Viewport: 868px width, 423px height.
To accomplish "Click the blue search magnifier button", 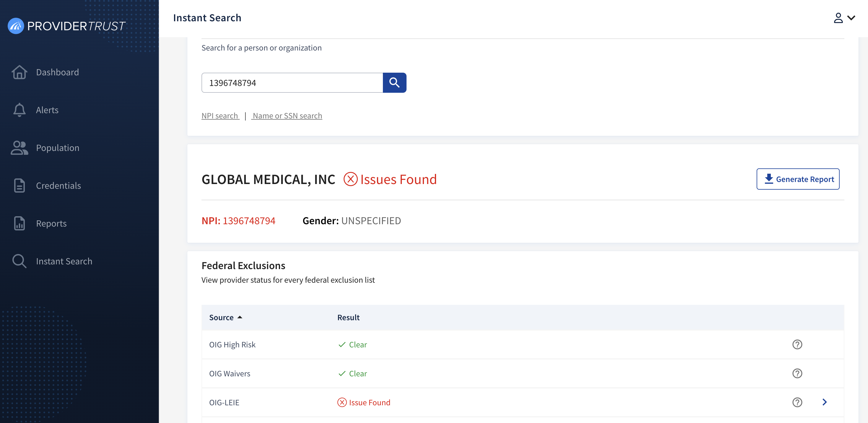I will [395, 82].
